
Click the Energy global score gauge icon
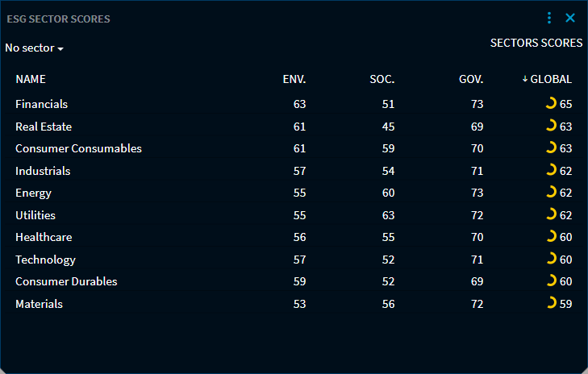[551, 192]
